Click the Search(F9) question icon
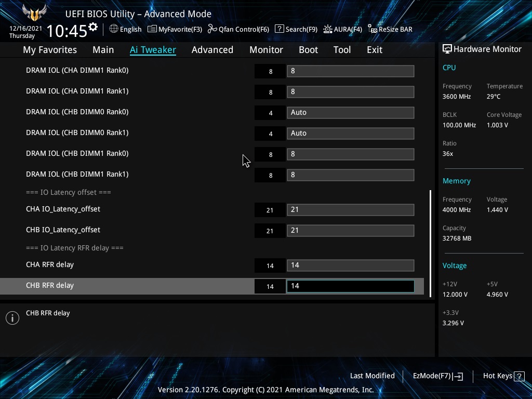 pos(279,29)
